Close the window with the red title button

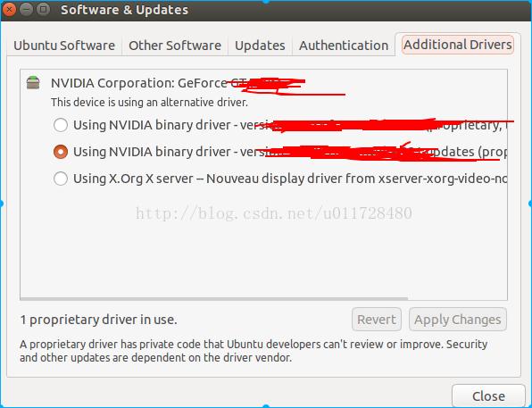(9, 10)
